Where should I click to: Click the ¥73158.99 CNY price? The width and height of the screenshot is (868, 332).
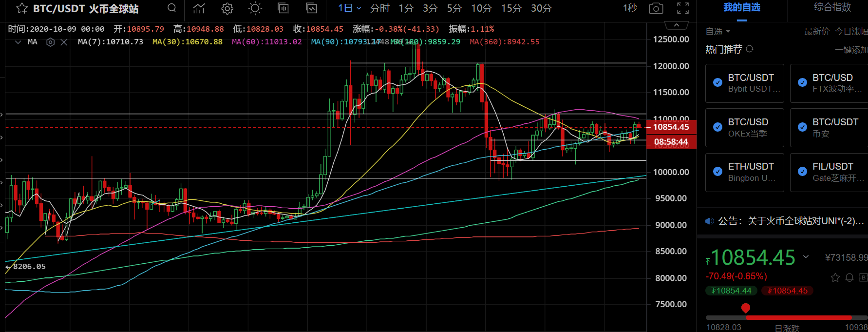(847, 257)
